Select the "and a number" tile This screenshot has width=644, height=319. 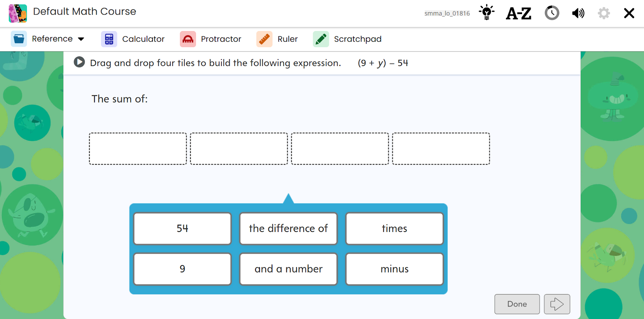(288, 269)
